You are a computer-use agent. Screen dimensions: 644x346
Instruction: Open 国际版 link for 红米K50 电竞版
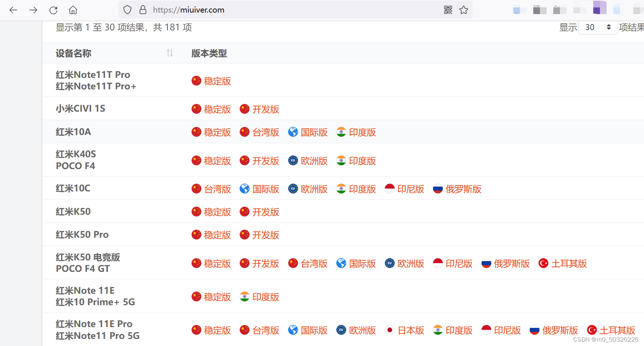point(363,264)
